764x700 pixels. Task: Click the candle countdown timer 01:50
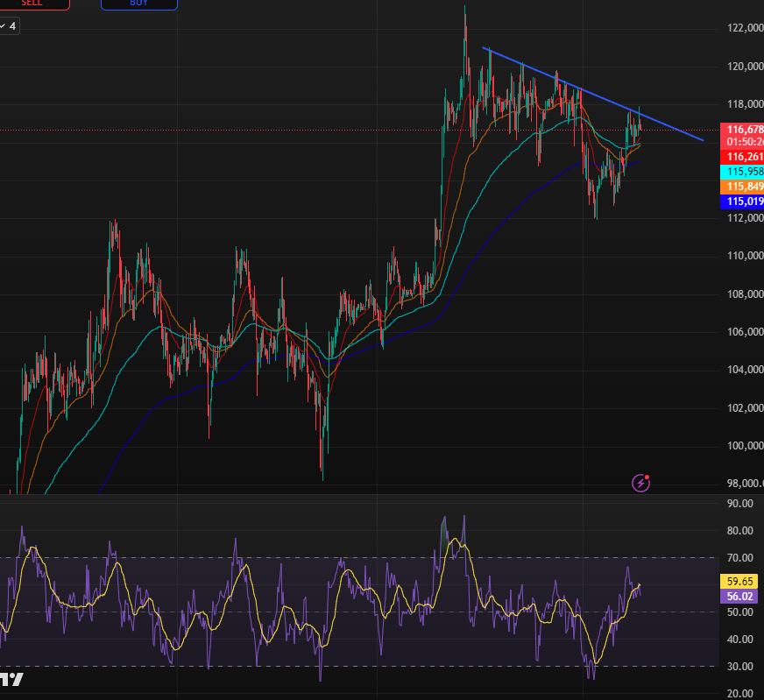point(745,142)
